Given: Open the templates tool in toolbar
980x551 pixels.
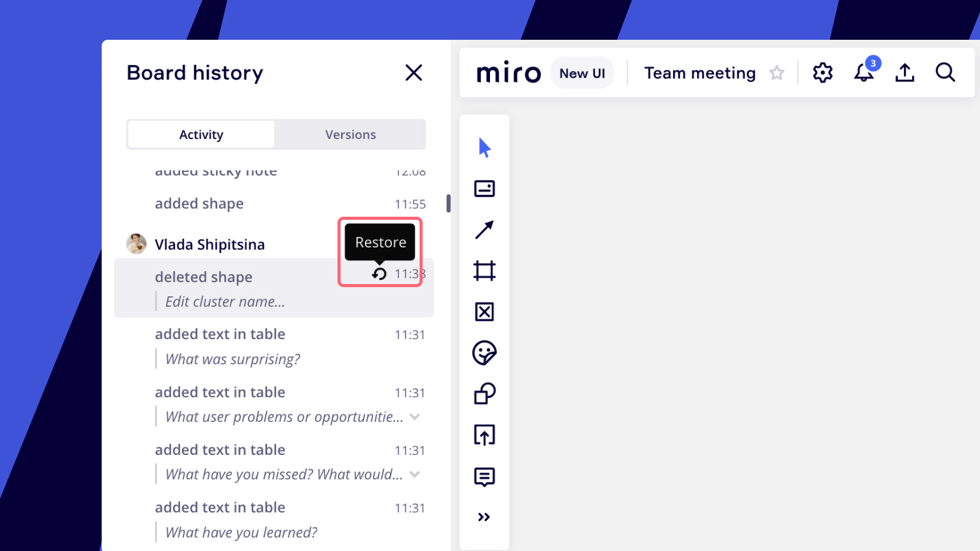Looking at the screenshot, I should coord(484,189).
